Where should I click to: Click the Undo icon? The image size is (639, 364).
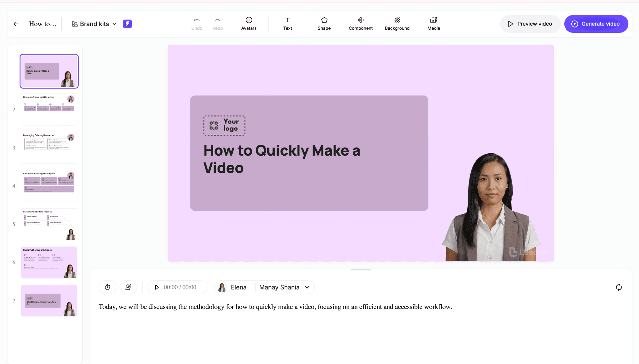pos(196,23)
